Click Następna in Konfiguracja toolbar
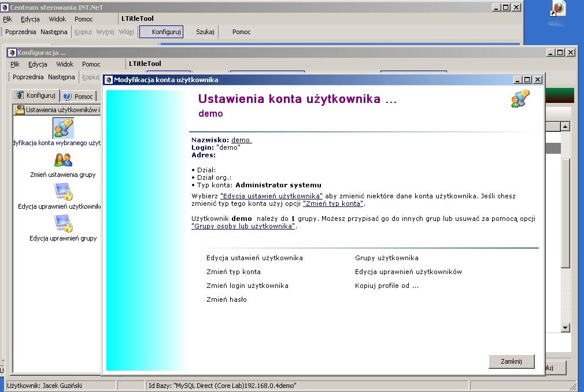 coord(61,77)
